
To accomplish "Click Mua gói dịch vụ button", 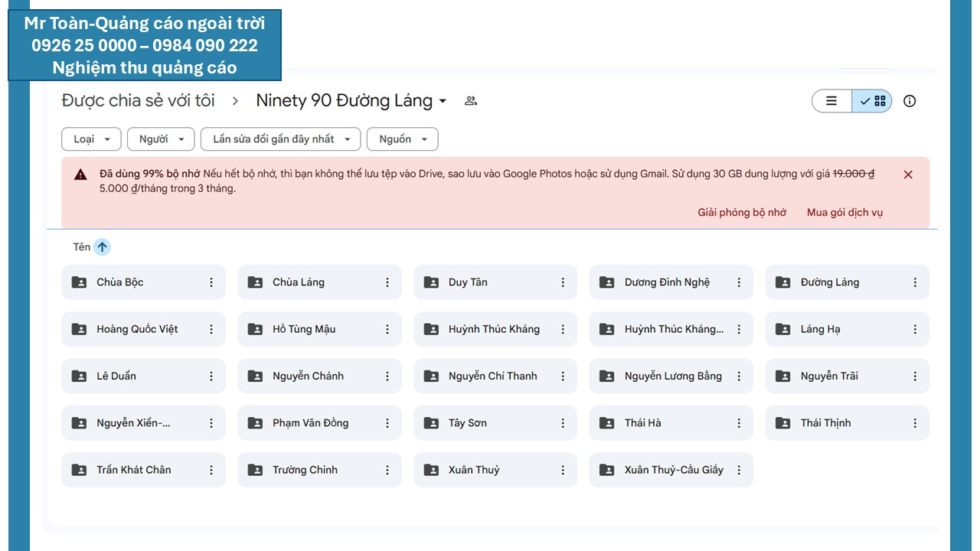I will (x=844, y=213).
